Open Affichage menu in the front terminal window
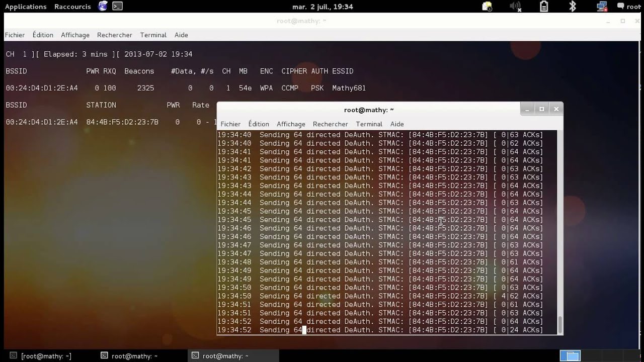This screenshot has height=362, width=644. [291, 124]
